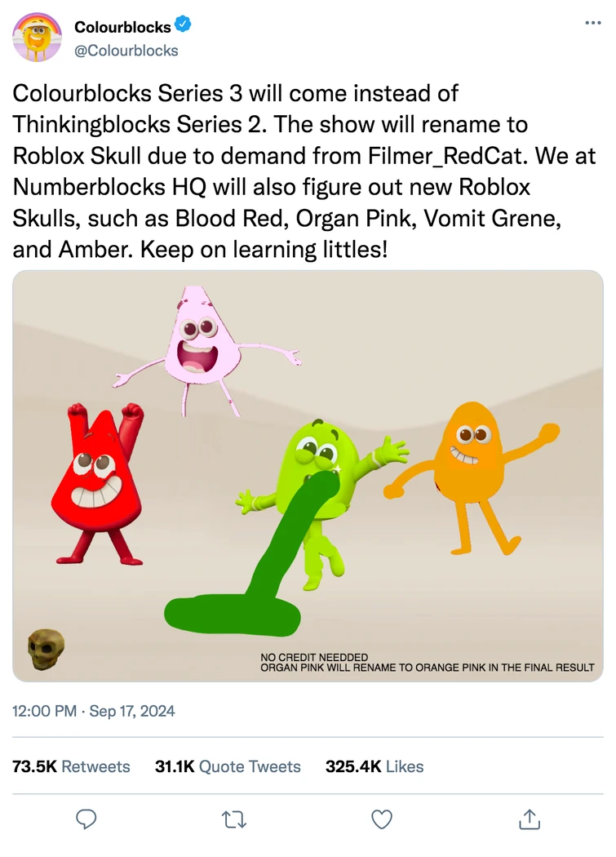This screenshot has width=616, height=857.
Task: Show the 325.4K Likes list
Action: click(374, 766)
